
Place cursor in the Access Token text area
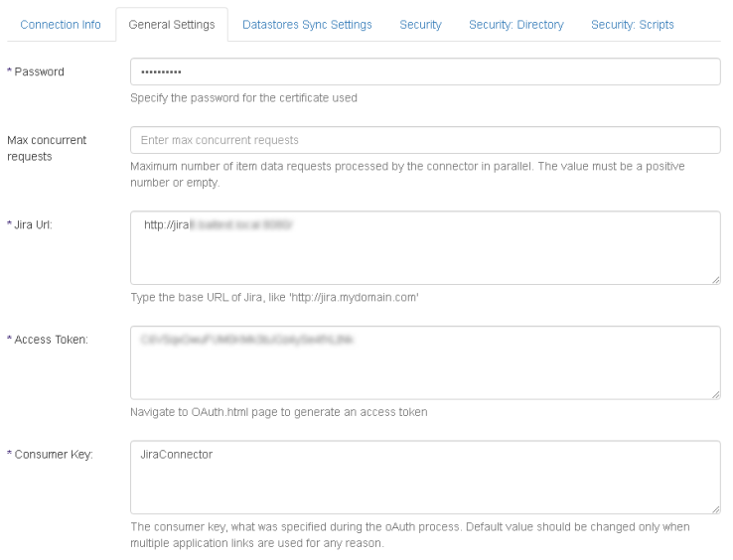click(x=424, y=362)
